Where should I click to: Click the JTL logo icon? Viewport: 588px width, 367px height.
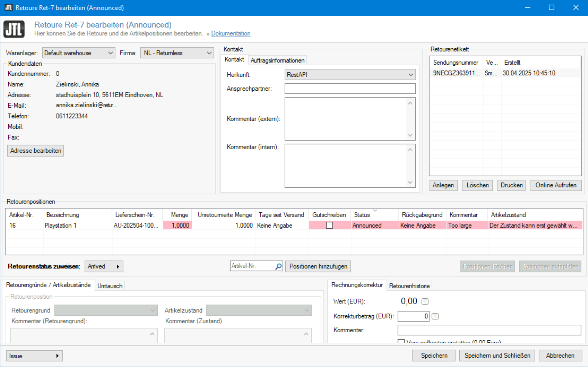[14, 29]
